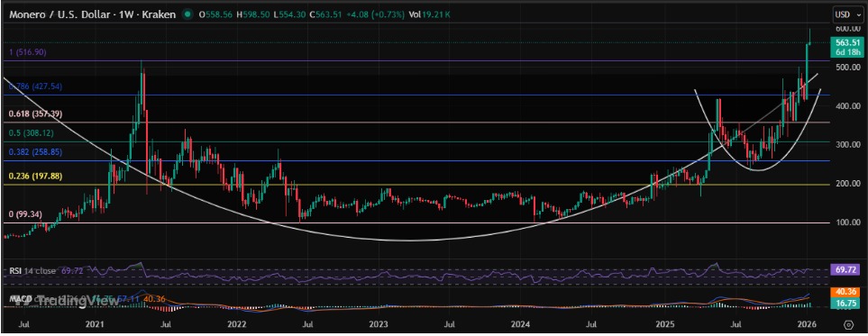Click the price change +4.08 (+0.73%)

[375, 15]
